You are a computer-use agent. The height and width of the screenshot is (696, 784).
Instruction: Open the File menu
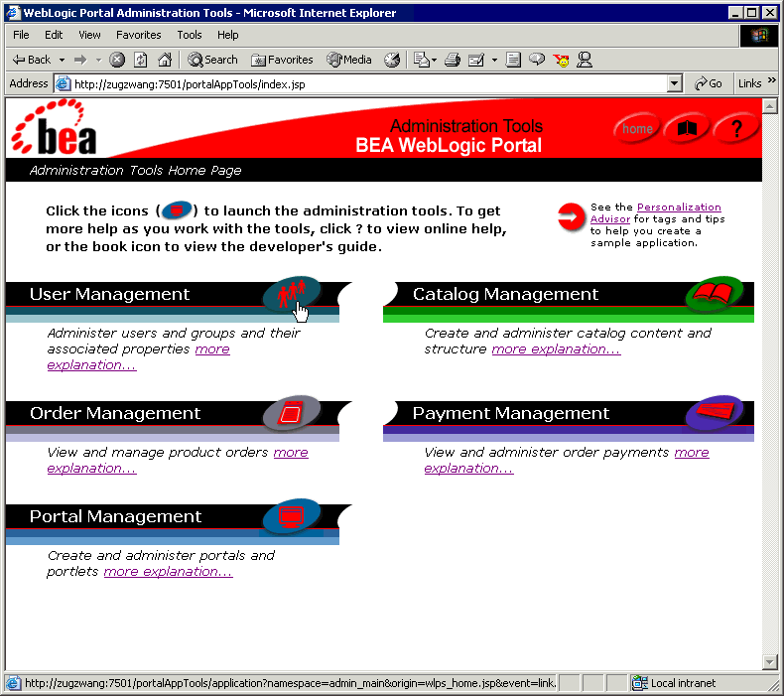coord(21,35)
